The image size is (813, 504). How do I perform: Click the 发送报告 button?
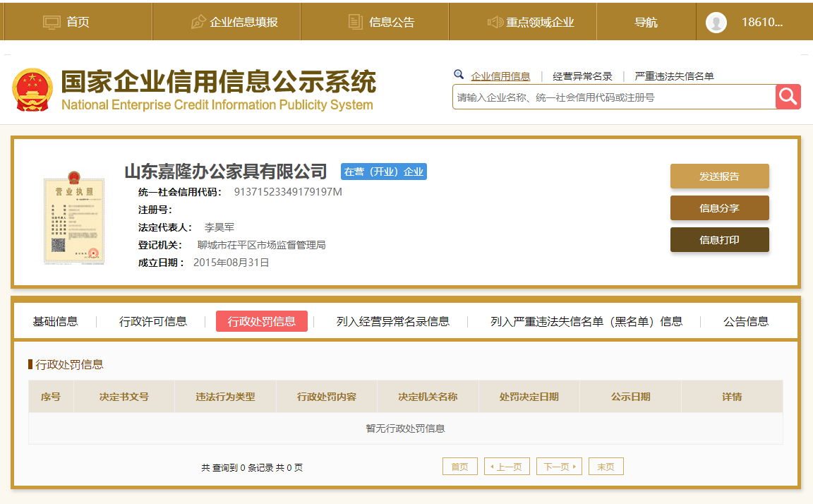719,176
